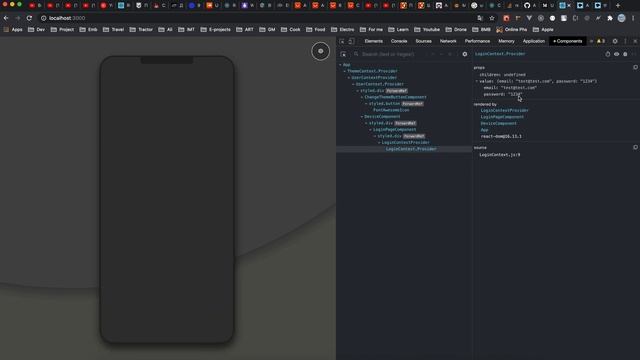
Task: Copy props to clipboard icon
Action: point(635,67)
